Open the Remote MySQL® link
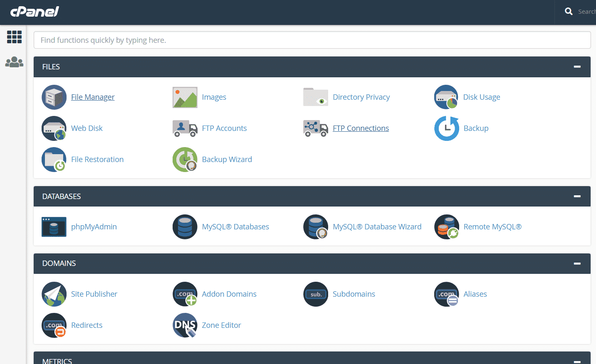This screenshot has height=364, width=596. click(492, 227)
